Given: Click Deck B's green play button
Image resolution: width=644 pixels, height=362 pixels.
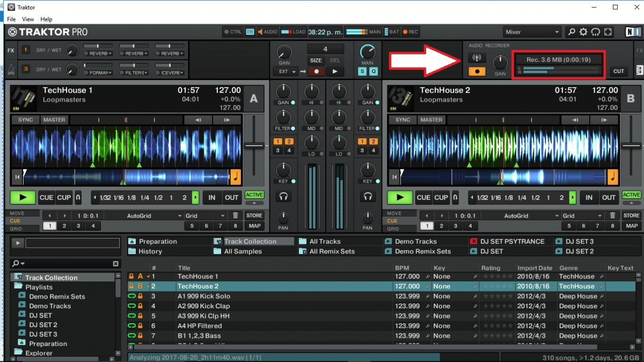Looking at the screenshot, I should tap(400, 198).
